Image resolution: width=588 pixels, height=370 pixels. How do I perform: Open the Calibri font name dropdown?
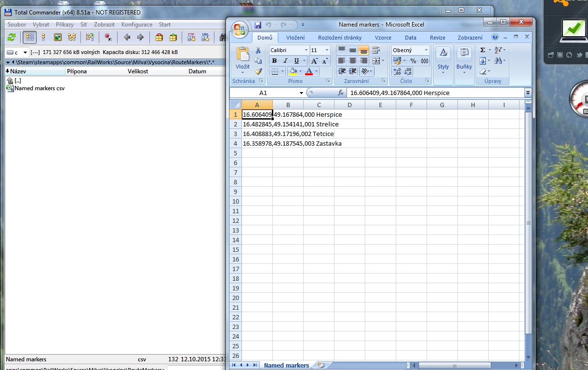[x=306, y=50]
